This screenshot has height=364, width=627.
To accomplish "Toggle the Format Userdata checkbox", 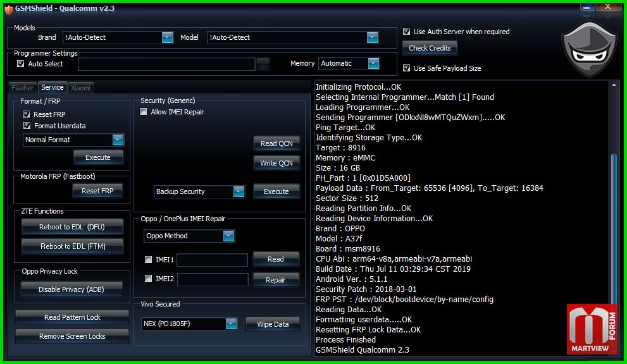I will click(27, 126).
